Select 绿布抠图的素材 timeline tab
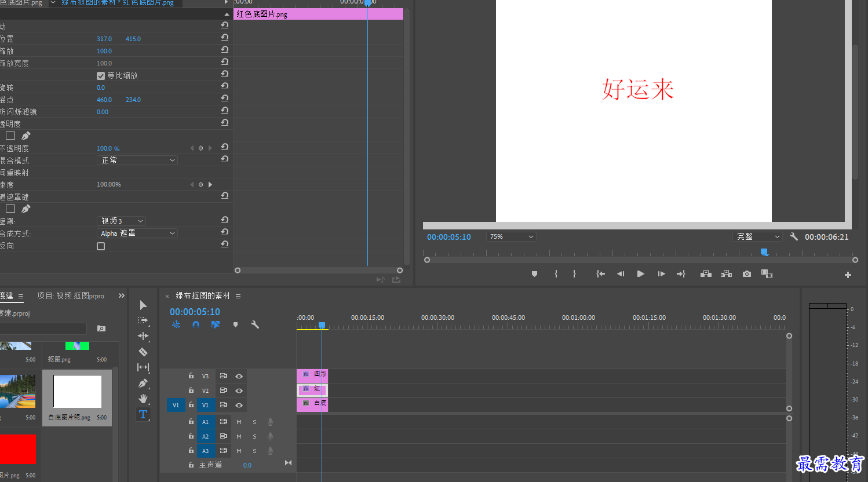 [x=203, y=296]
